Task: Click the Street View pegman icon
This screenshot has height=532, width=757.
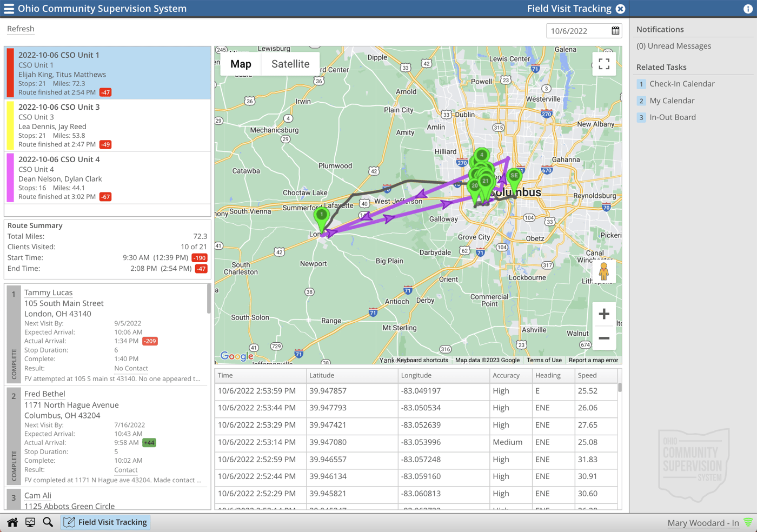Action: tap(604, 271)
